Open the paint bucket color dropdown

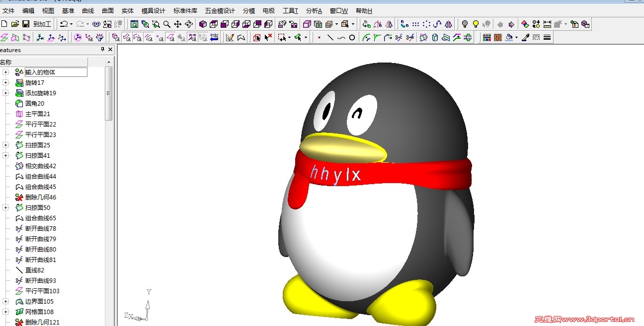coord(516,37)
